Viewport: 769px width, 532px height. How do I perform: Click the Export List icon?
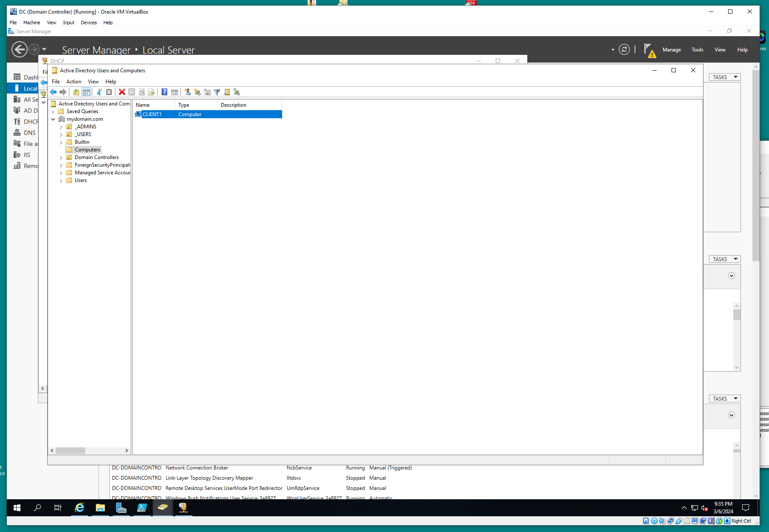(x=152, y=92)
